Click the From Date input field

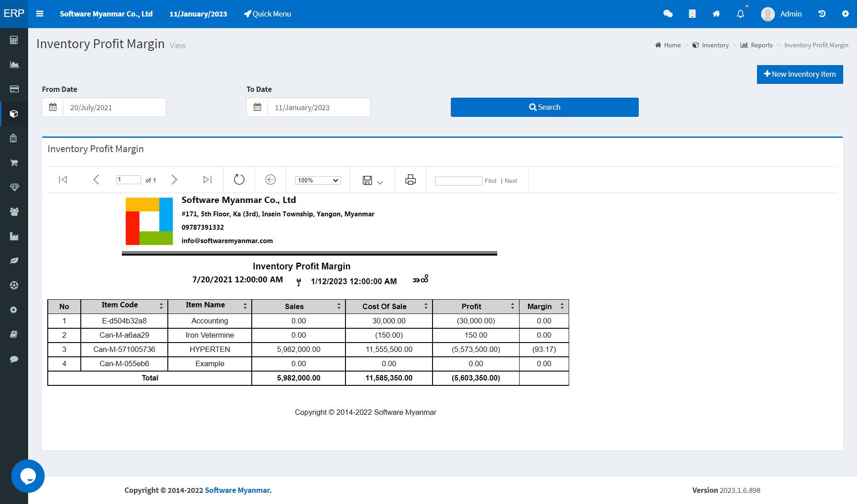(x=114, y=107)
